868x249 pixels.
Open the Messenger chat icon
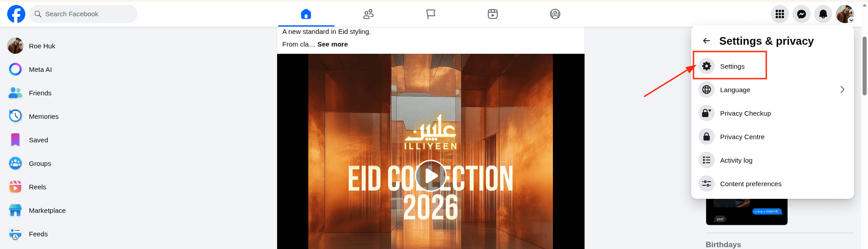(802, 14)
